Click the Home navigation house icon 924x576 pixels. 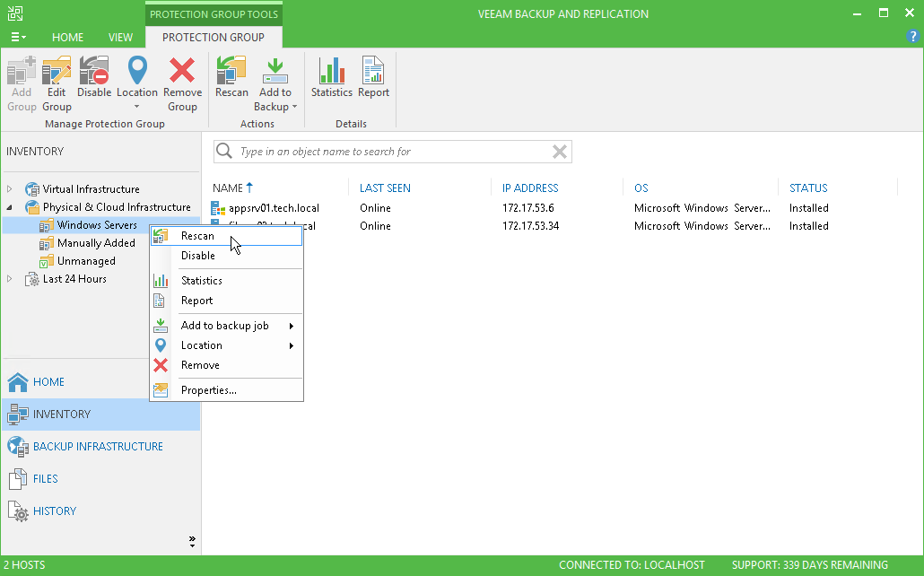pos(18,382)
